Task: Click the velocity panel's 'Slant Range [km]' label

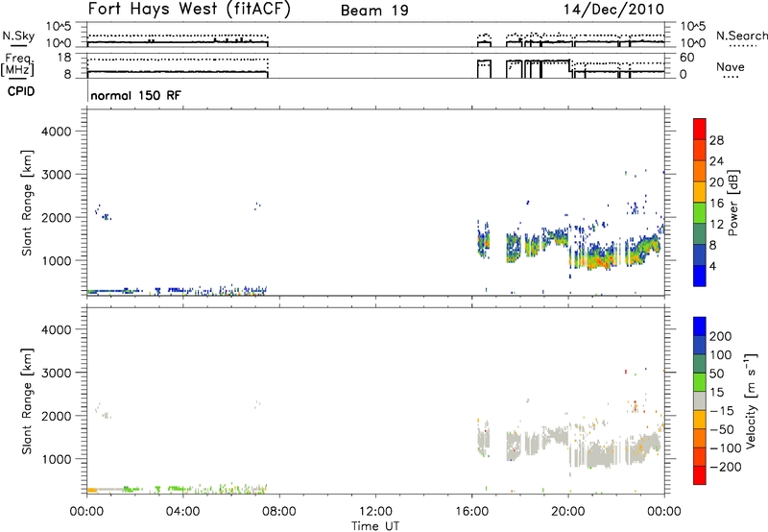Action: [x=27, y=401]
